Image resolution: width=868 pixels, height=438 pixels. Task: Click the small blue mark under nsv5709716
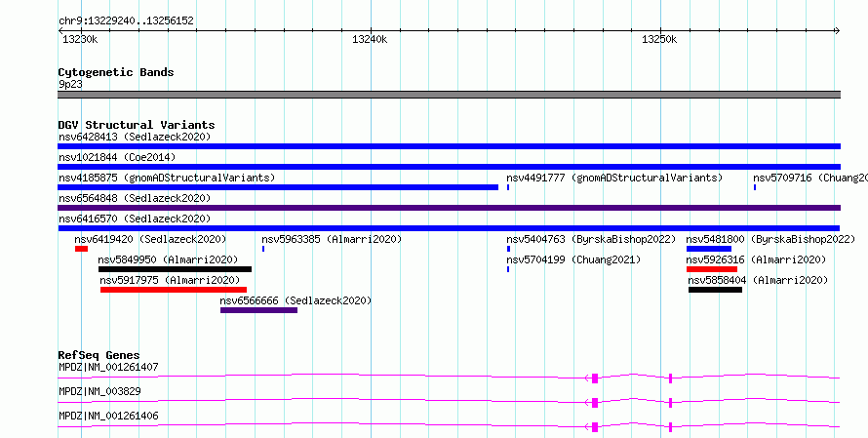[755, 187]
